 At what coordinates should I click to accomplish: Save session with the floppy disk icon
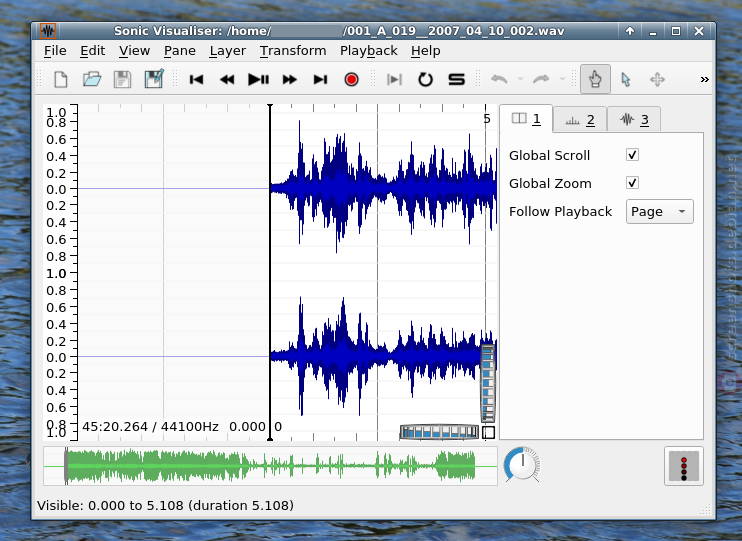coord(123,79)
